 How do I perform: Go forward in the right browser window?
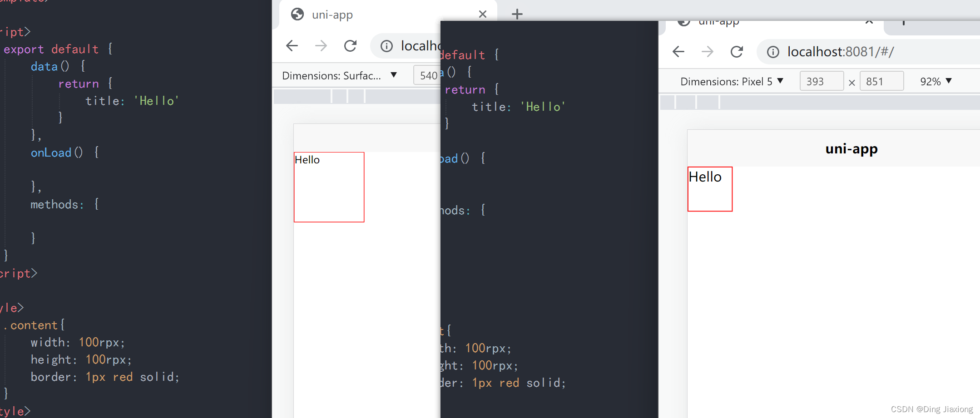(x=708, y=51)
